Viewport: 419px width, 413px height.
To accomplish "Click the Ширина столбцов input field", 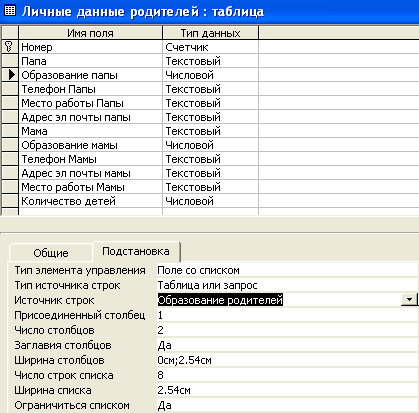I will (x=287, y=360).
